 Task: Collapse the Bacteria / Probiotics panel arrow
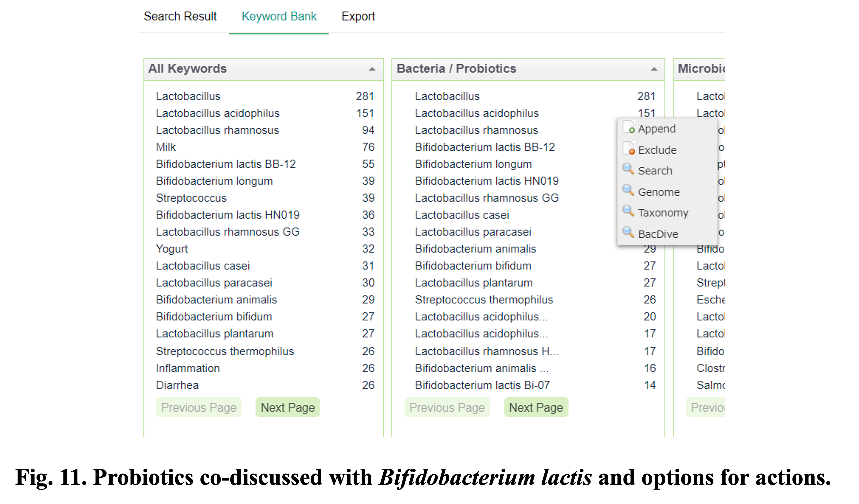pyautogui.click(x=653, y=69)
